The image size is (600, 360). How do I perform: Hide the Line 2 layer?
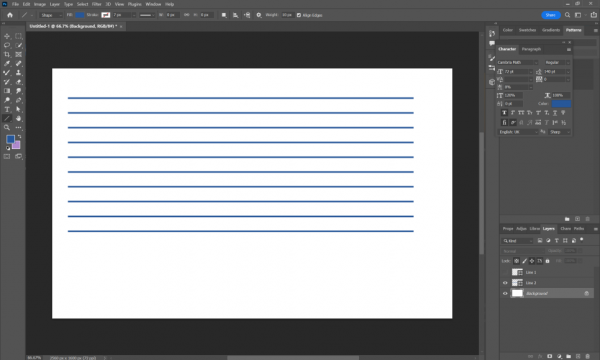click(x=505, y=283)
